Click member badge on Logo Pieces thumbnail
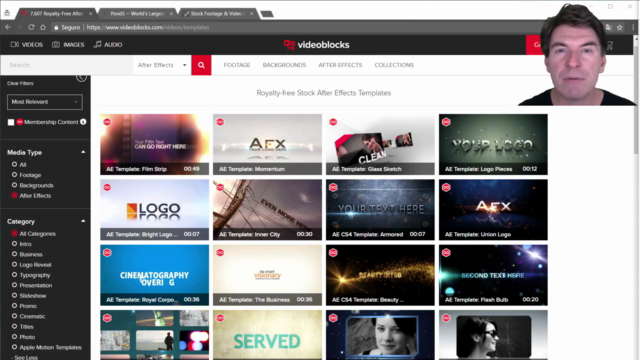This screenshot has width=640, height=360. tap(446, 122)
